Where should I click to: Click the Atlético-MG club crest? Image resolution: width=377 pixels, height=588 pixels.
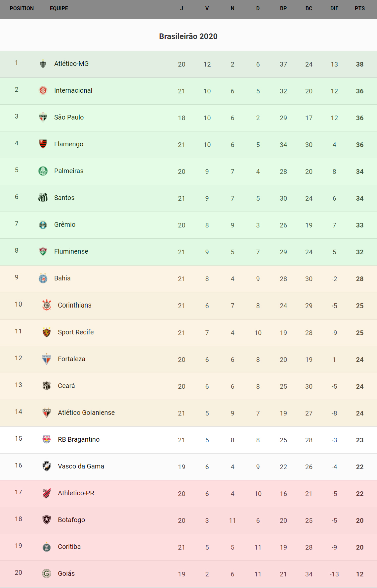(43, 64)
